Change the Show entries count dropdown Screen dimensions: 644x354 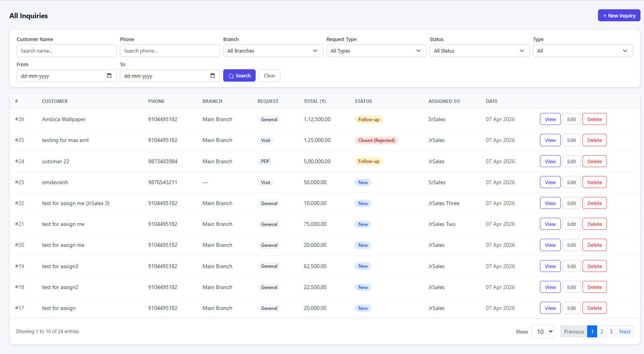[x=543, y=332]
